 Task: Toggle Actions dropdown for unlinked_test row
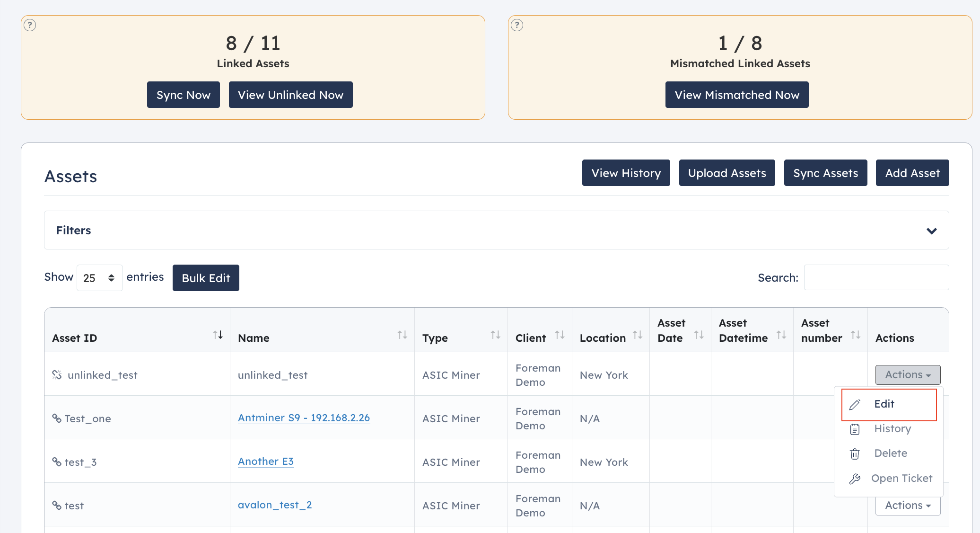[x=908, y=375]
